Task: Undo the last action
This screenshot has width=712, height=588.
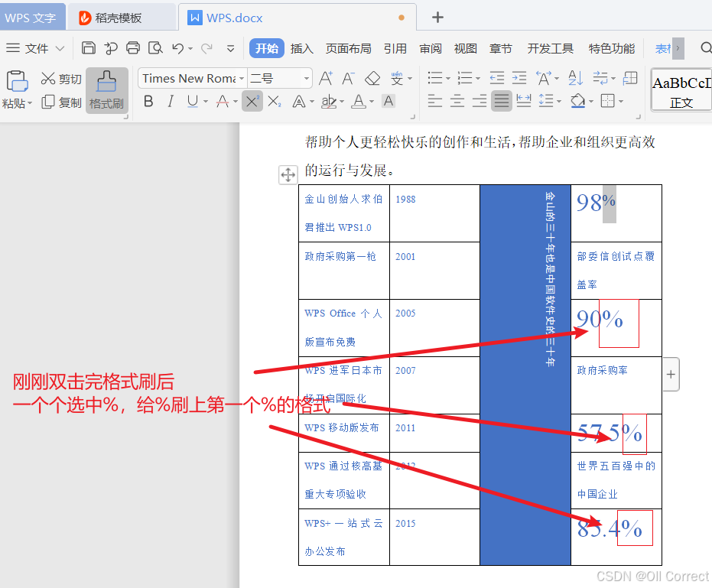Action: point(178,47)
